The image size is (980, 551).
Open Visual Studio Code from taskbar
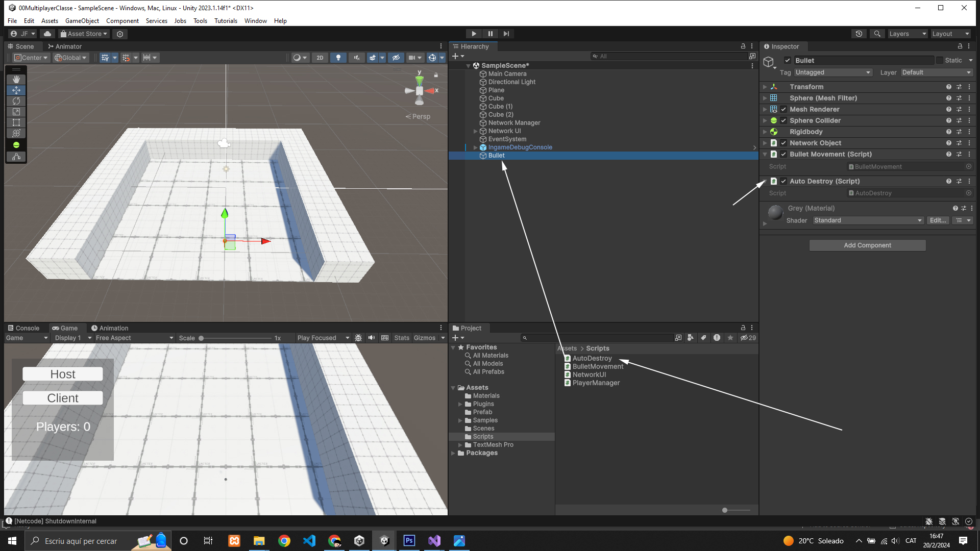309,541
